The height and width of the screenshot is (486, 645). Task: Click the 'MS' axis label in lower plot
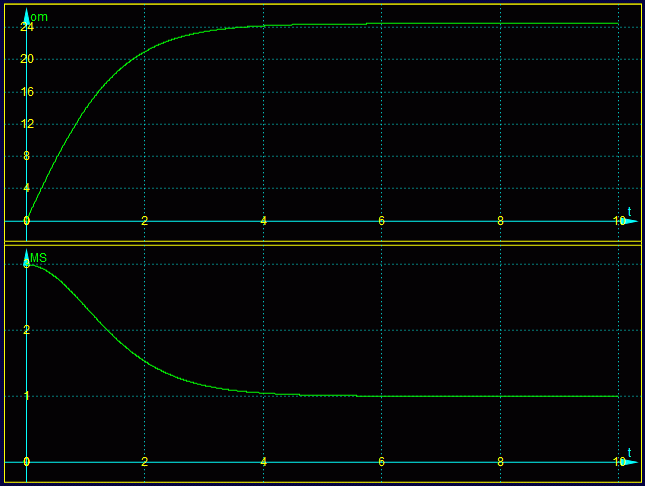pyautogui.click(x=39, y=258)
